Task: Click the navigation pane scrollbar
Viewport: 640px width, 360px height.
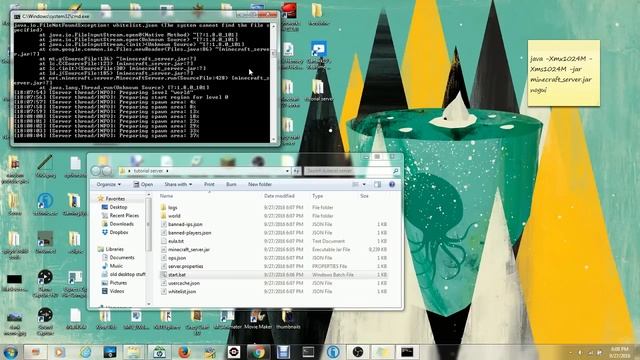Action: point(149,250)
